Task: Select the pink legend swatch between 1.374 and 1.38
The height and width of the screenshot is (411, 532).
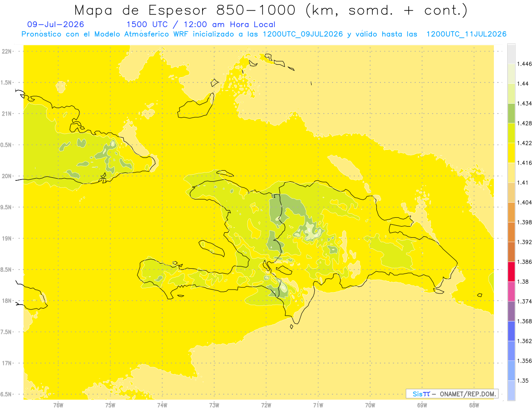Action: [511, 291]
